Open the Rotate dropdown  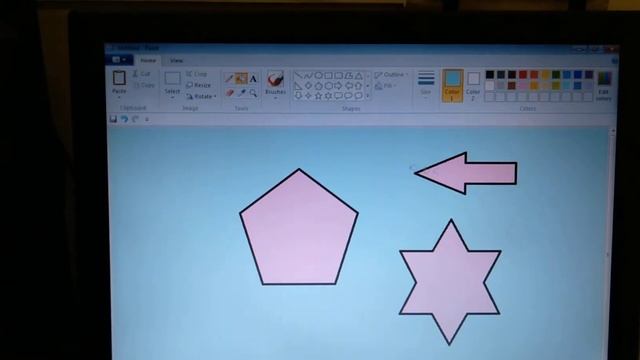[x=201, y=96]
